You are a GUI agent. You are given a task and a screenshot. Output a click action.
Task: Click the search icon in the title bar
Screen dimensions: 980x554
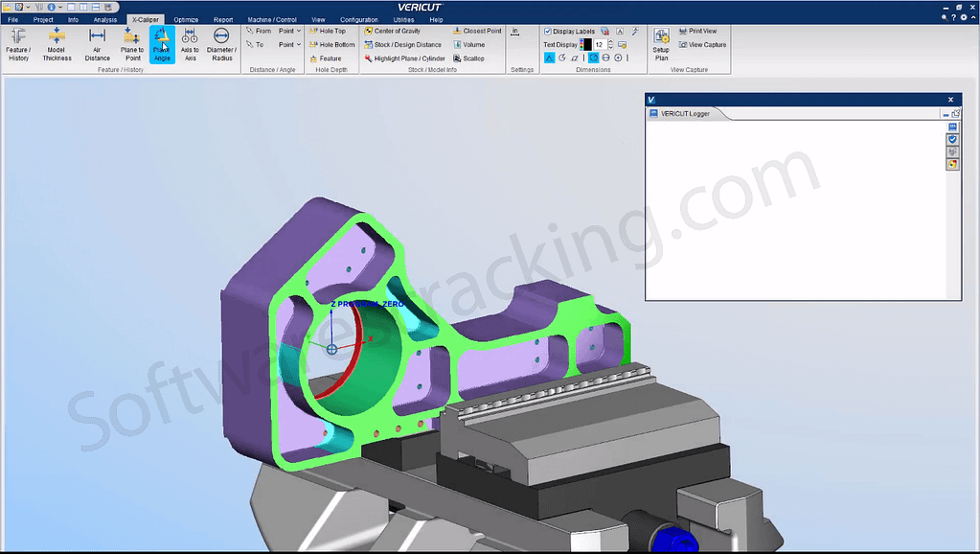coord(944,17)
